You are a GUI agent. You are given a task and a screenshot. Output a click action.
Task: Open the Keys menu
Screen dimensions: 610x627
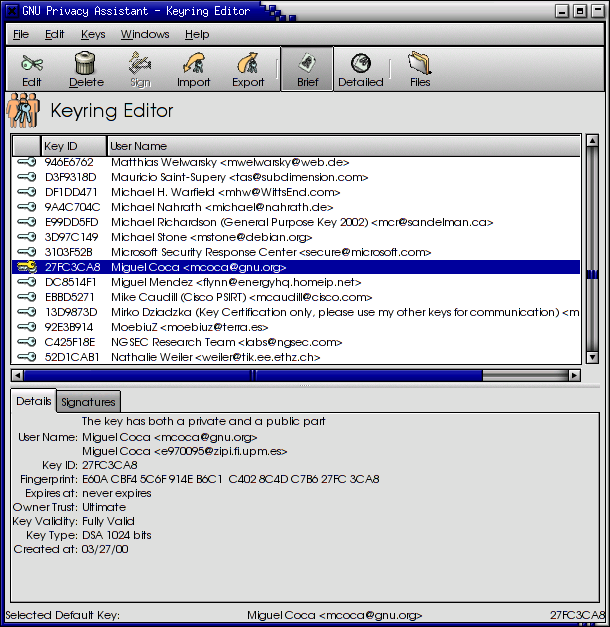click(93, 34)
